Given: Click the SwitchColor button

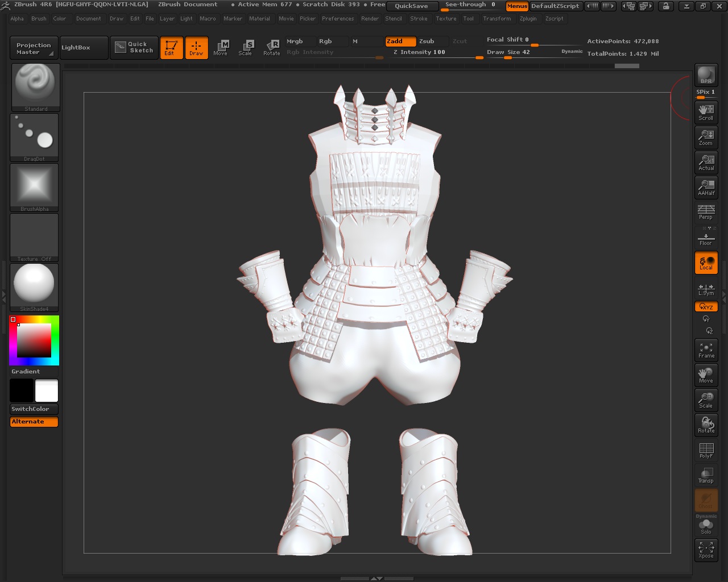Looking at the screenshot, I should tap(34, 409).
